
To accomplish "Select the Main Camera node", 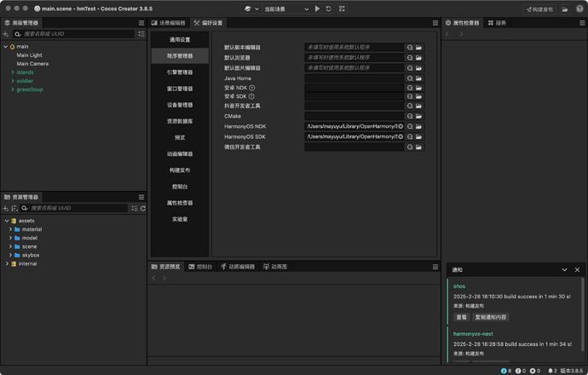I will pyautogui.click(x=32, y=64).
